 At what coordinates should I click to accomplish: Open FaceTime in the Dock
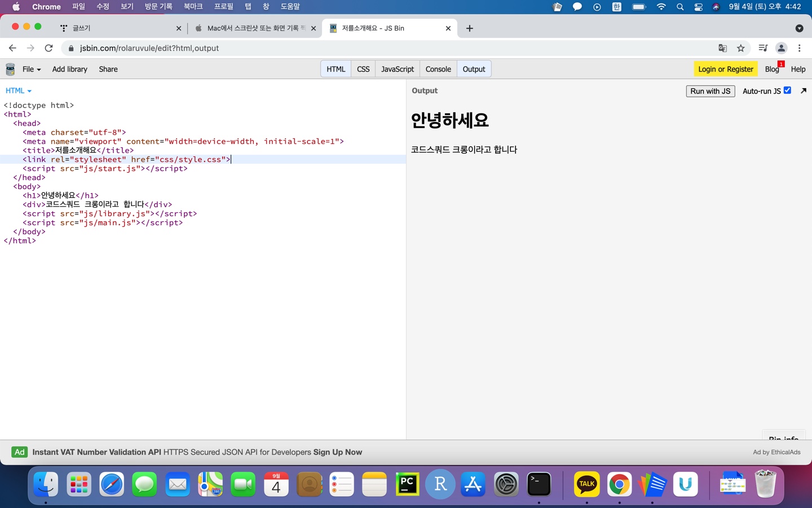(243, 484)
